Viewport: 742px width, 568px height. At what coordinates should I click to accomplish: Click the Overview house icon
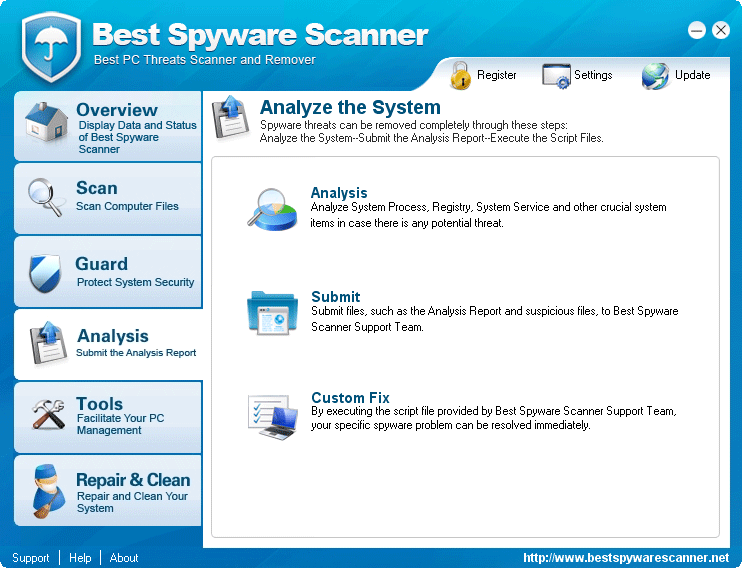(x=46, y=122)
